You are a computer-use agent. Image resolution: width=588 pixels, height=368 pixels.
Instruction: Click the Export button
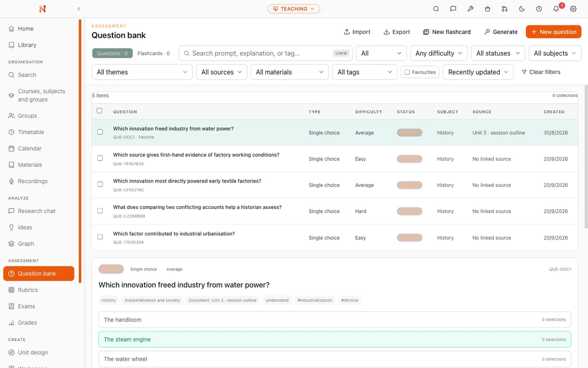(397, 32)
